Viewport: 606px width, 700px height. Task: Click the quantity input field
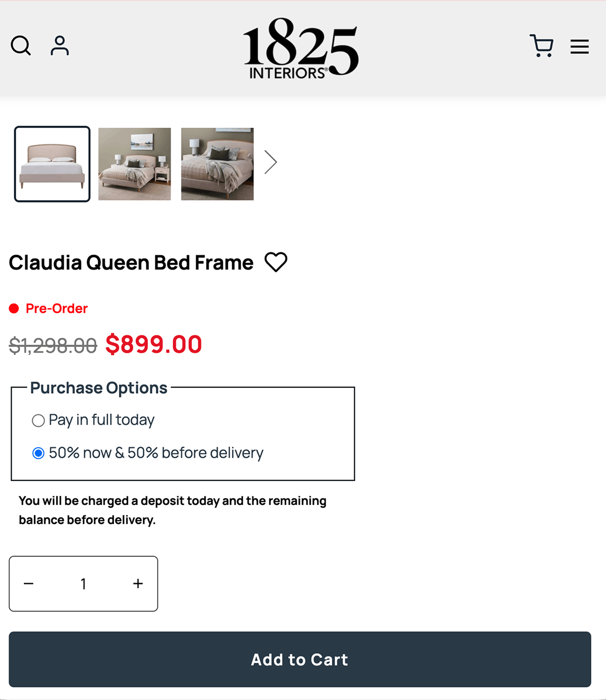(x=83, y=584)
